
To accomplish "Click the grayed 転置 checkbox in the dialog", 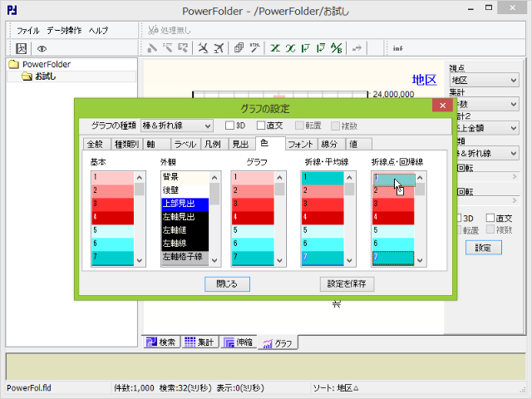I will click(299, 126).
